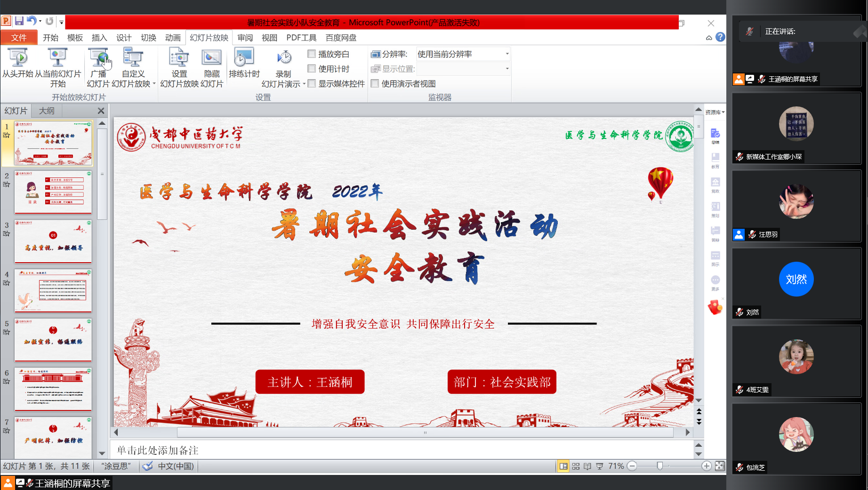Adjust the zoom slider handle
868x490 pixels.
click(x=660, y=466)
